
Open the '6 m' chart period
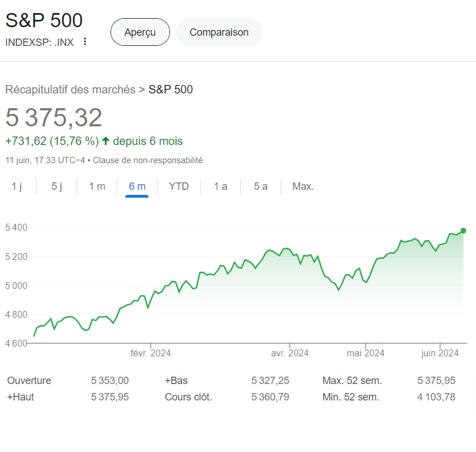(x=137, y=186)
